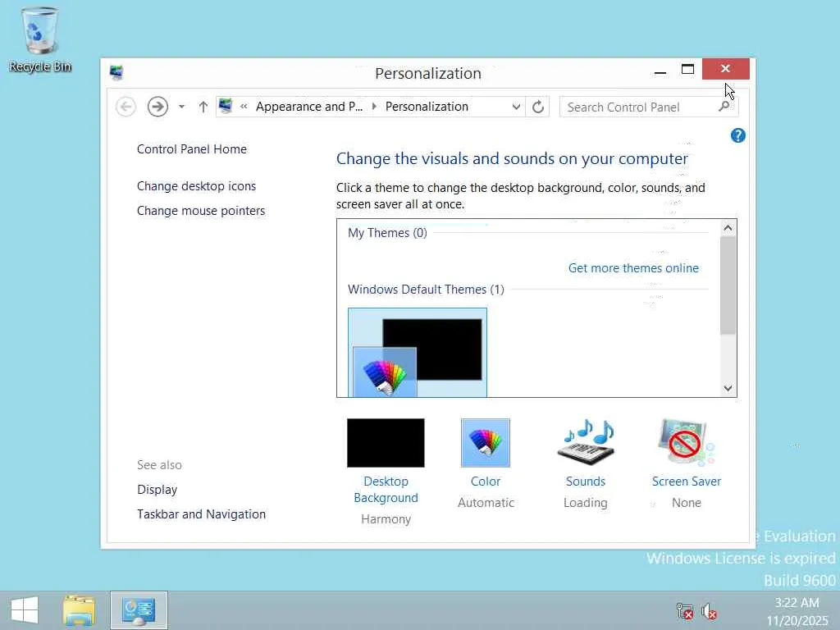840x630 pixels.
Task: Click the search magnifier icon
Action: (724, 107)
